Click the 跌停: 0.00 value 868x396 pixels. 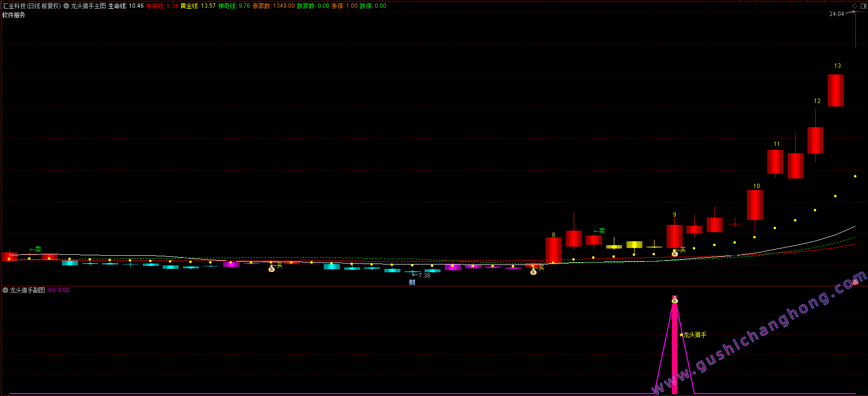pyautogui.click(x=373, y=6)
